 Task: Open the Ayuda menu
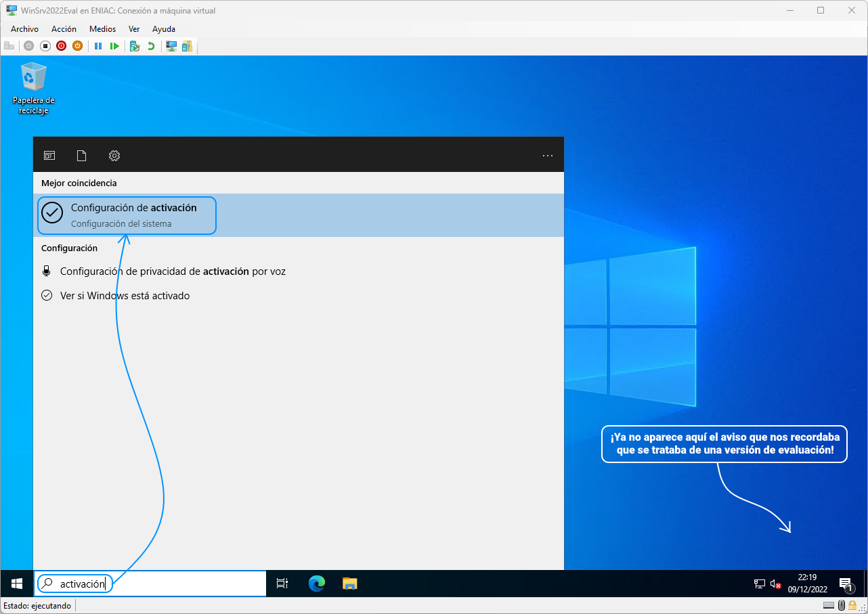pos(164,29)
